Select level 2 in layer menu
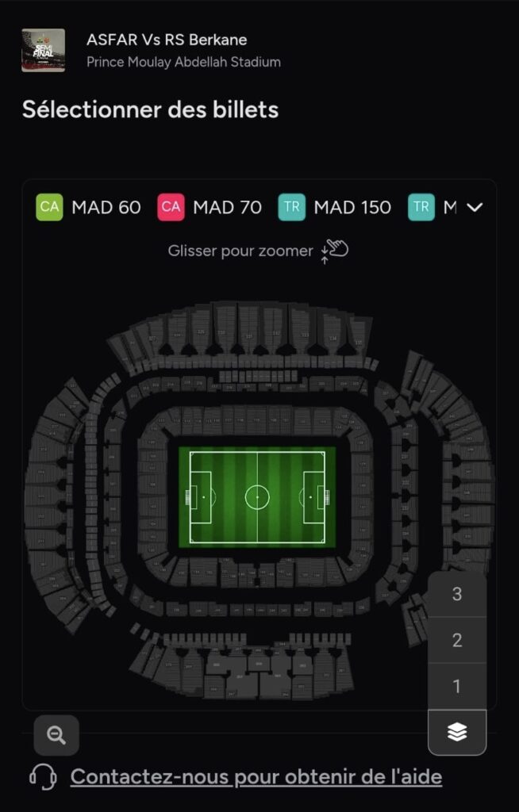 click(x=456, y=640)
